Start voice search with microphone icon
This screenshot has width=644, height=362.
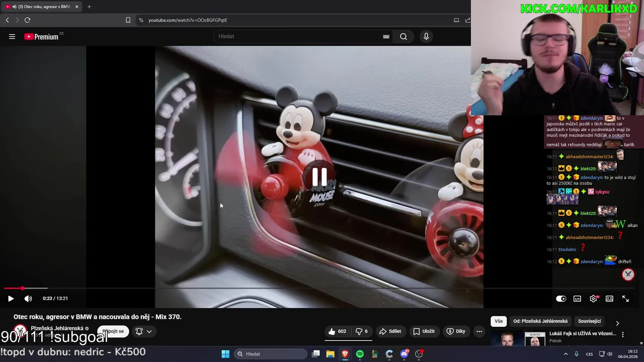pos(426,36)
